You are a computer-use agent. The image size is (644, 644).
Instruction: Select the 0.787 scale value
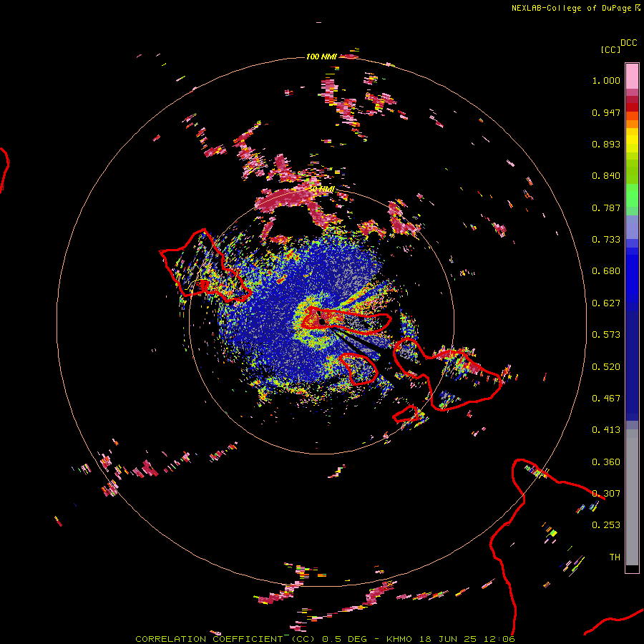click(x=606, y=208)
